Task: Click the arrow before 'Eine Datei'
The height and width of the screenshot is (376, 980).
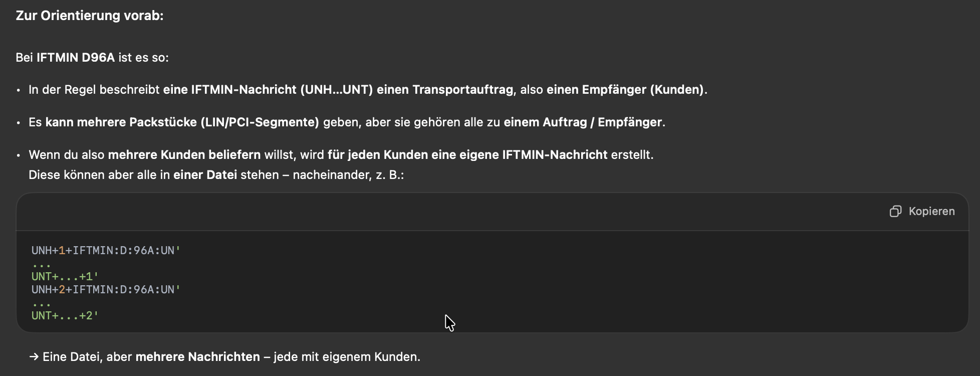Action: pyautogui.click(x=34, y=357)
